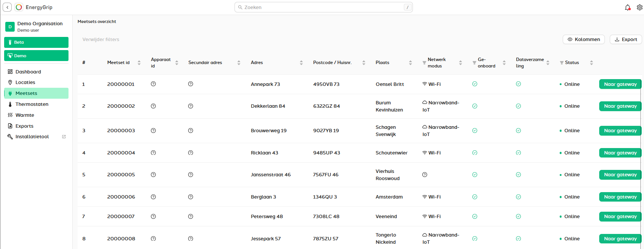Open Thermostaten in the sidebar
The height and width of the screenshot is (249, 644).
(36, 104)
